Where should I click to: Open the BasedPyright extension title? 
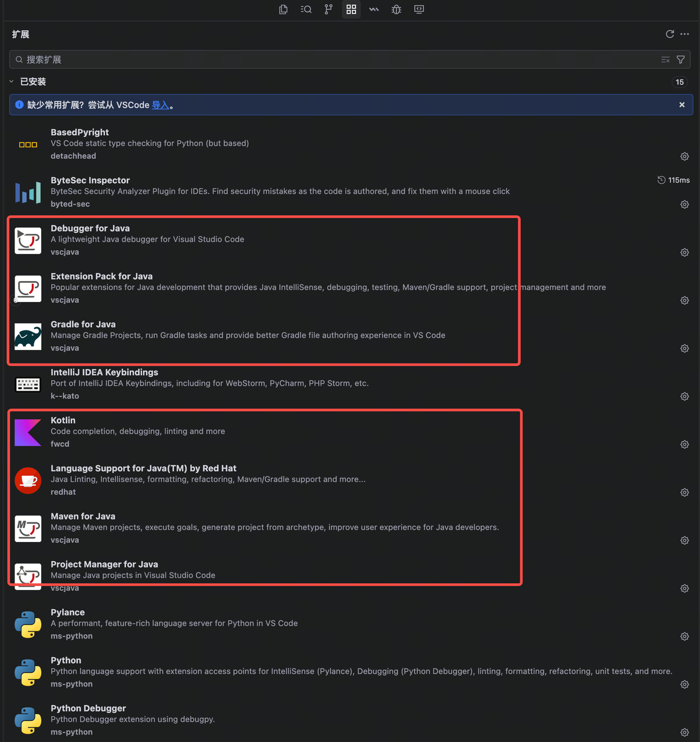[x=79, y=132]
